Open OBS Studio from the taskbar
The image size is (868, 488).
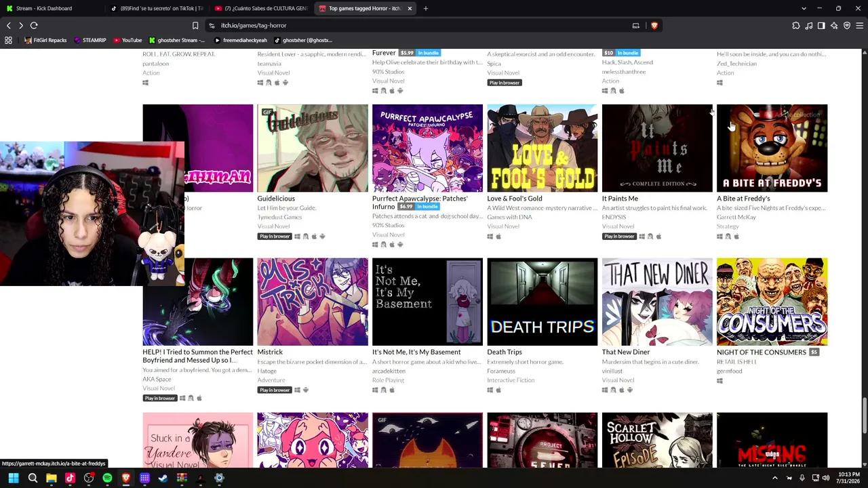(89, 479)
